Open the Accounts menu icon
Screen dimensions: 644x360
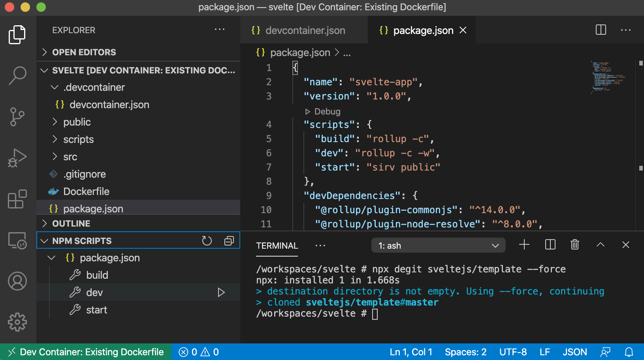coord(17,281)
